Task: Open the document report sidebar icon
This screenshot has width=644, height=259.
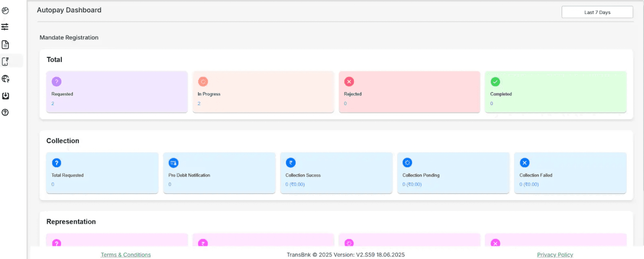Action: click(5, 45)
